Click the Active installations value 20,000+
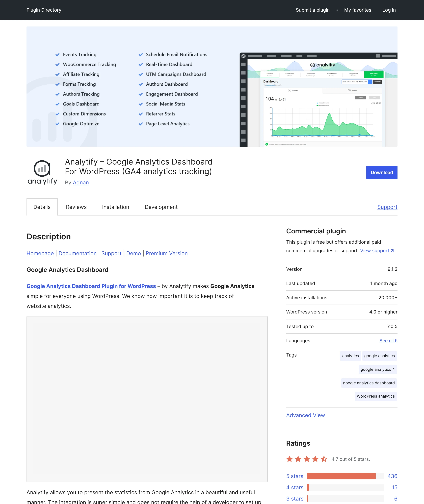This screenshot has height=504, width=424. point(388,298)
